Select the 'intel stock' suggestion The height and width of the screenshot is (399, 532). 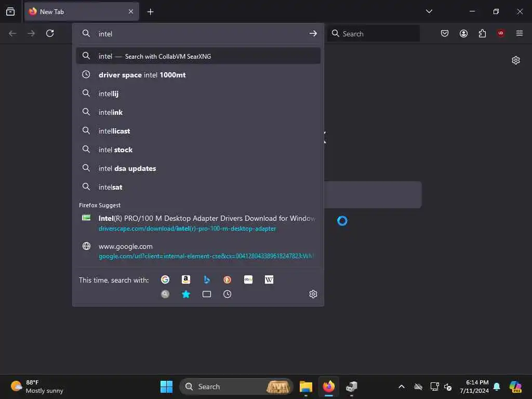pyautogui.click(x=198, y=150)
